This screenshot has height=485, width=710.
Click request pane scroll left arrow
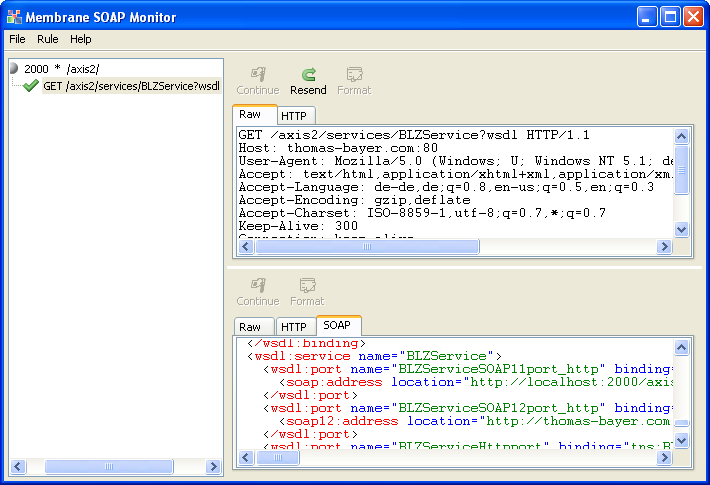(x=246, y=247)
